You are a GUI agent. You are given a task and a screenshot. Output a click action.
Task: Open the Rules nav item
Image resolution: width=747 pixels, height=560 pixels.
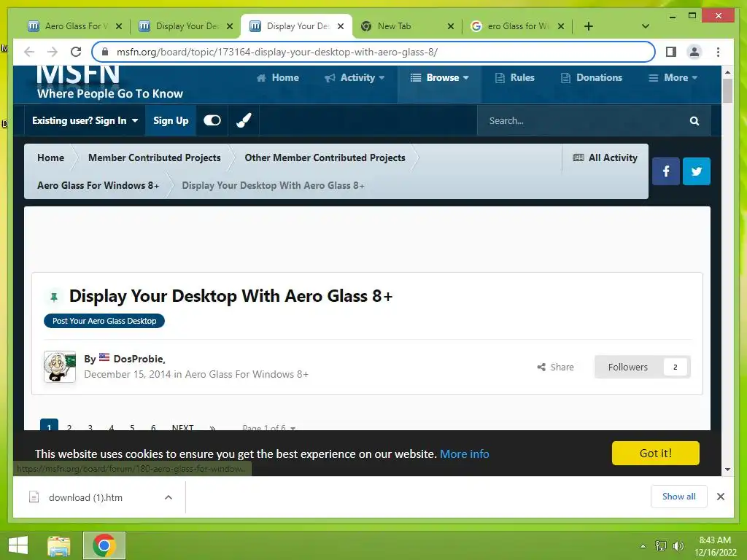point(514,77)
